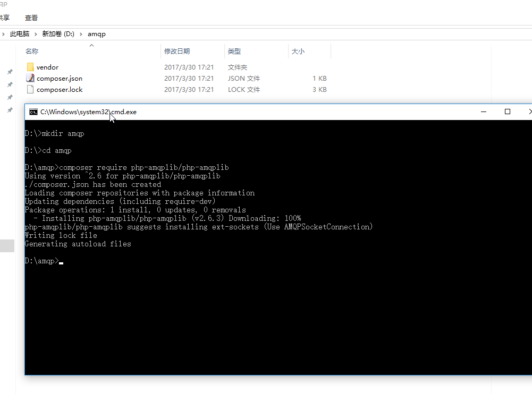
Task: Click the 'Generating autoload files' output line
Action: pyautogui.click(x=78, y=244)
